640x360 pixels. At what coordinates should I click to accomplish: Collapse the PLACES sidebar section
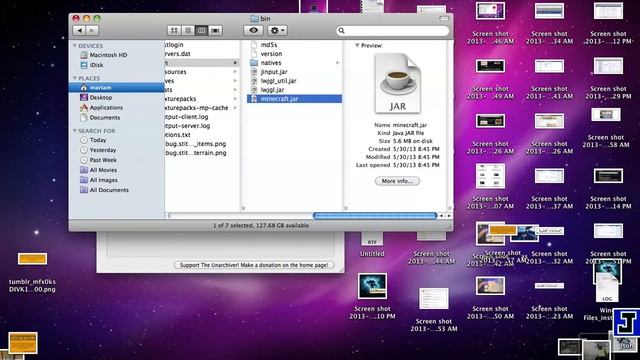[75, 78]
